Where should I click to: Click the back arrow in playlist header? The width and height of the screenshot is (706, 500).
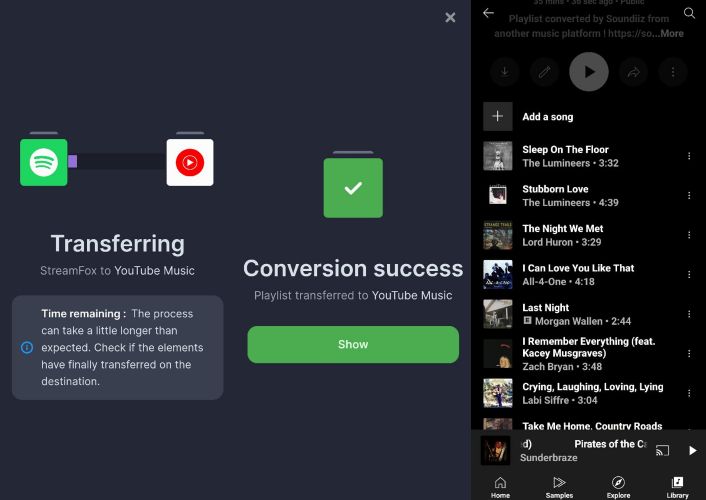coord(488,13)
